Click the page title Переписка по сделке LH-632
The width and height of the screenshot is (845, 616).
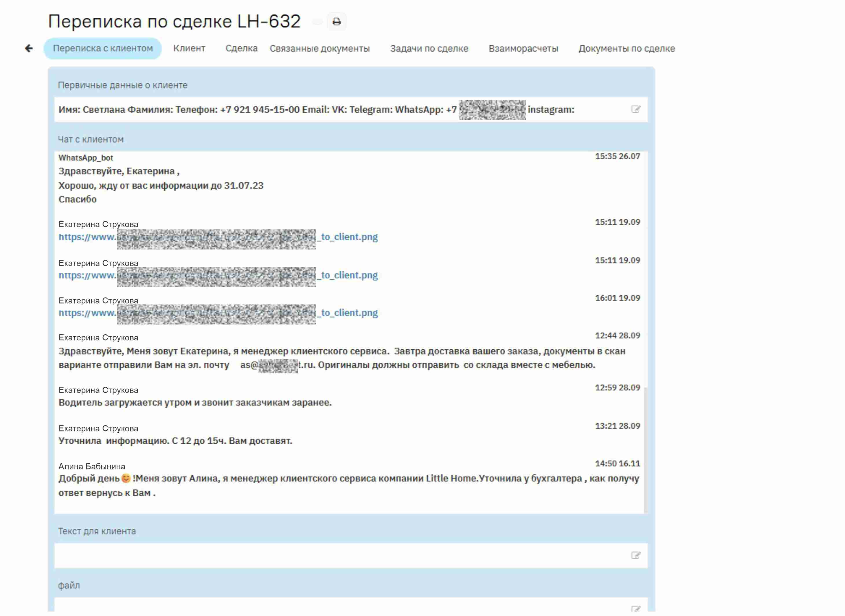click(174, 21)
